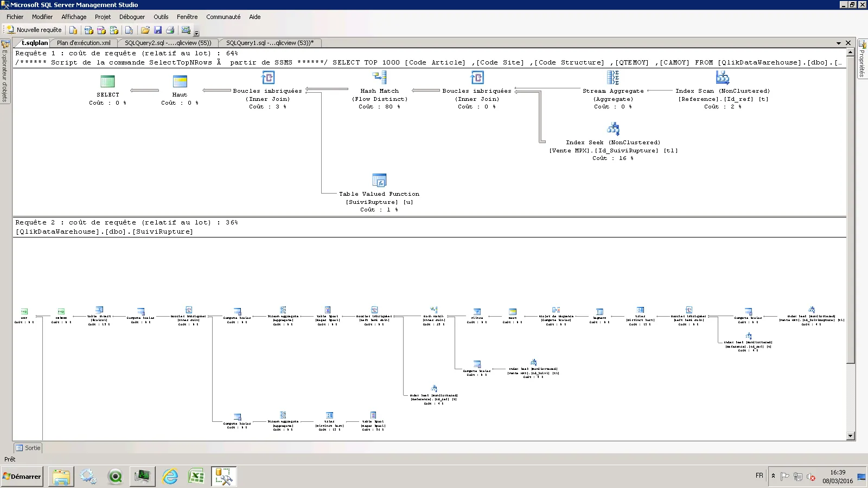Select the Projet de séquence operator
868x488 pixels.
[556, 310]
